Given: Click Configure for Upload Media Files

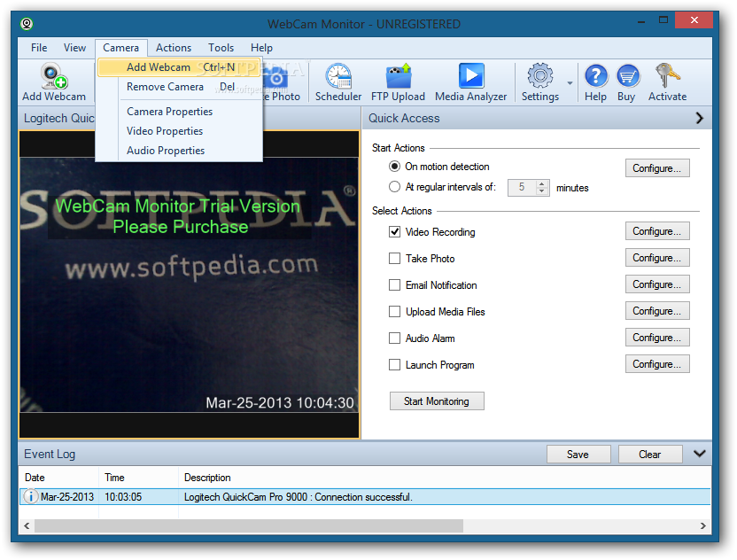Looking at the screenshot, I should 657,311.
